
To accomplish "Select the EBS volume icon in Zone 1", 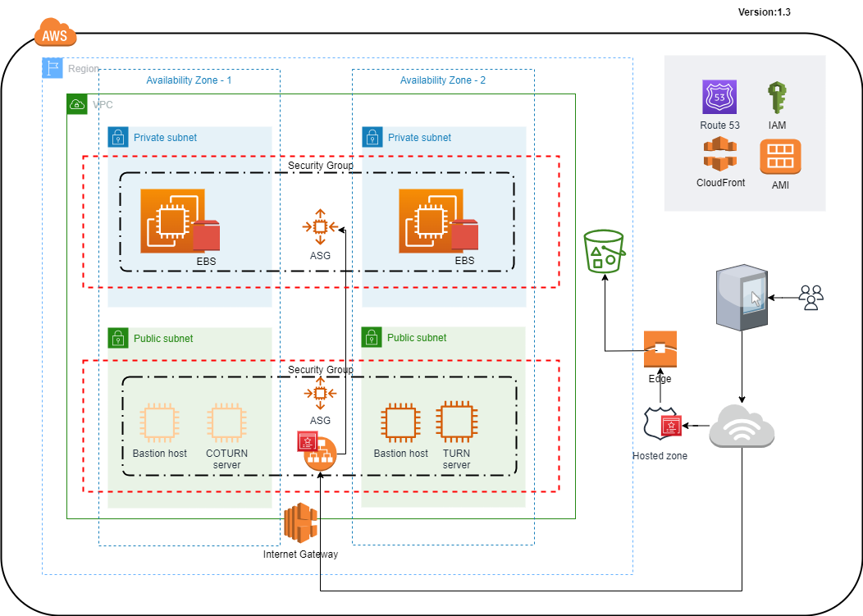I will 207,235.
